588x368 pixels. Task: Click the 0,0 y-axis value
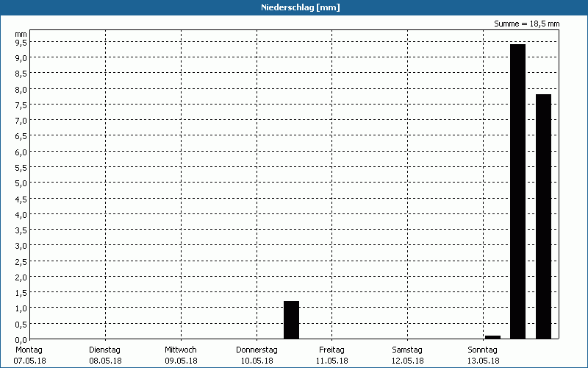[21, 340]
